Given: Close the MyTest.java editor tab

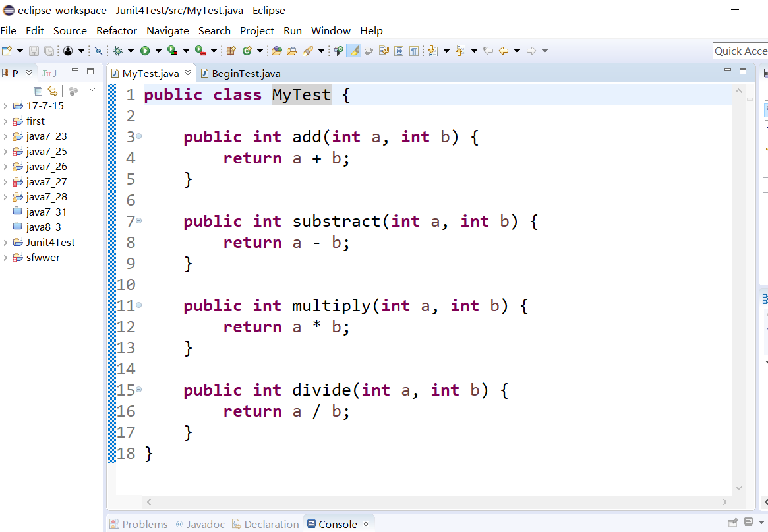Looking at the screenshot, I should tap(188, 73).
